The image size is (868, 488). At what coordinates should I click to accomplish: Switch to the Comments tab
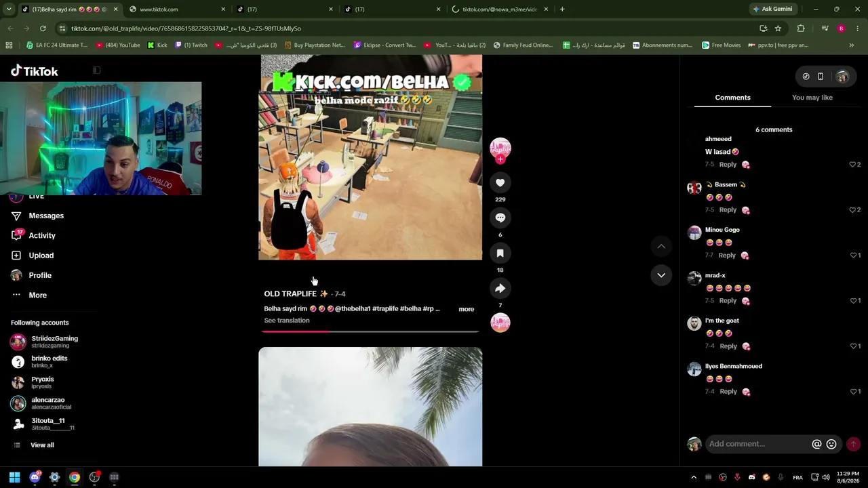[732, 98]
